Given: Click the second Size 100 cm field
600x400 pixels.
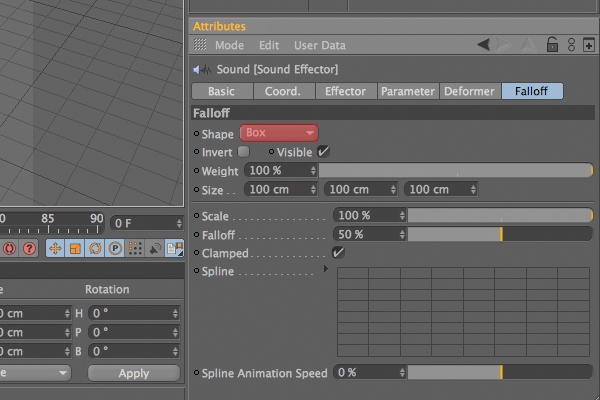Looking at the screenshot, I should (x=361, y=189).
